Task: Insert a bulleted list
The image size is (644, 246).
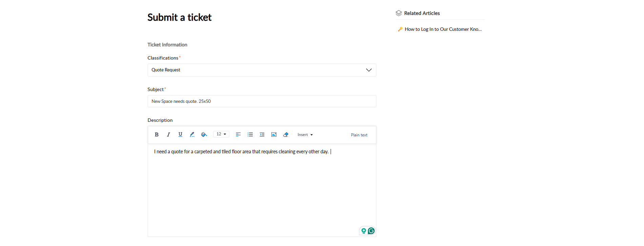Action: (250, 135)
